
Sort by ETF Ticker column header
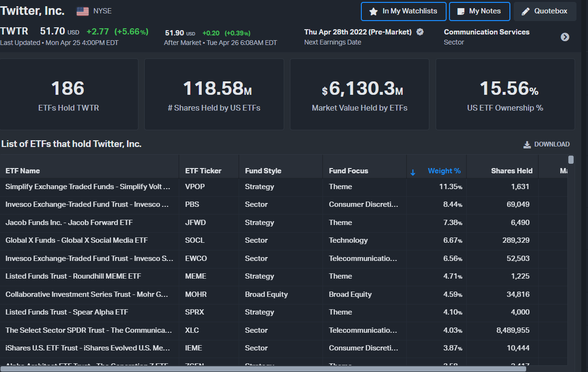point(203,171)
